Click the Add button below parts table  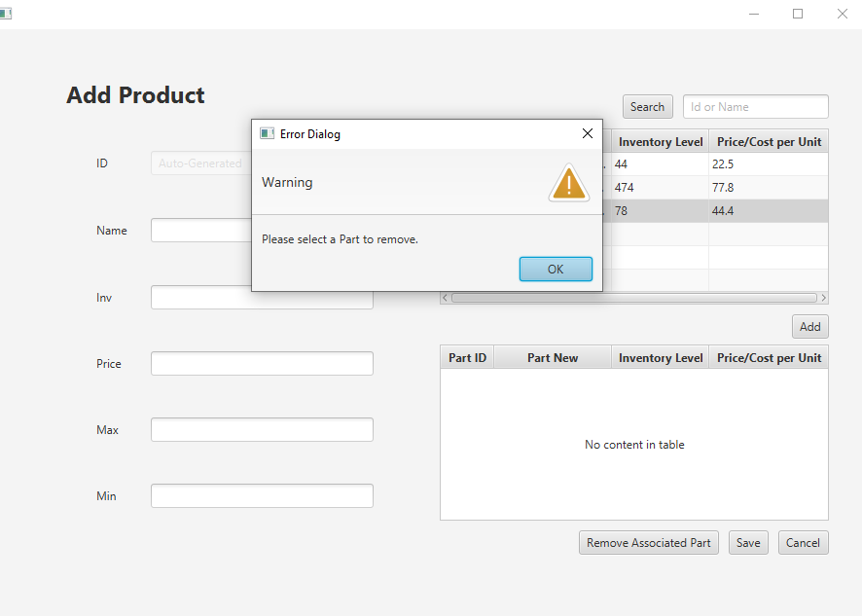(809, 327)
